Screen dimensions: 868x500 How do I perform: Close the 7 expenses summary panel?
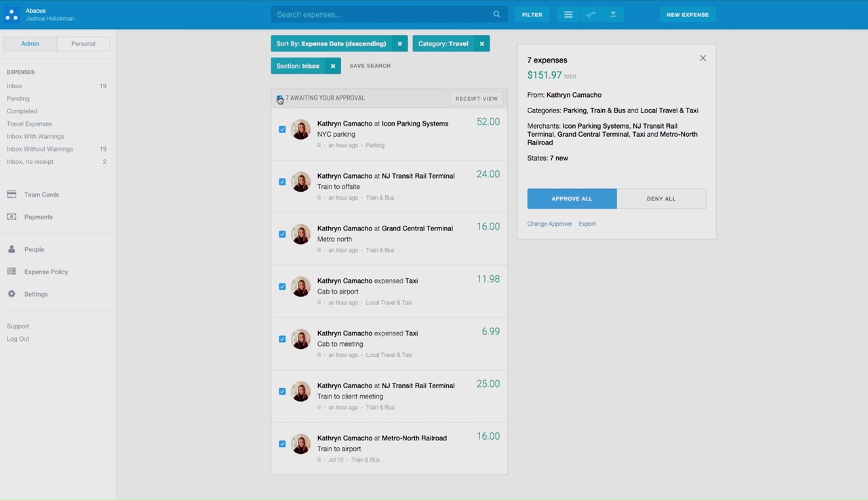tap(703, 58)
